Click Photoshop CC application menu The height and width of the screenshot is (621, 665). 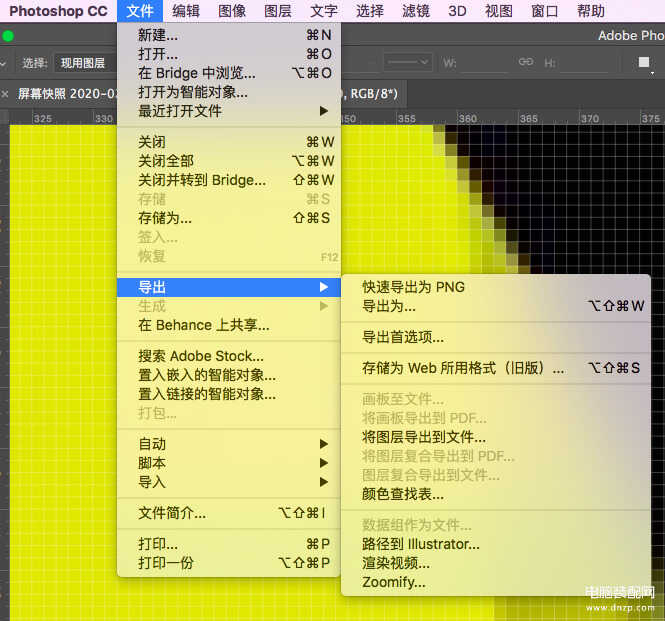[58, 11]
